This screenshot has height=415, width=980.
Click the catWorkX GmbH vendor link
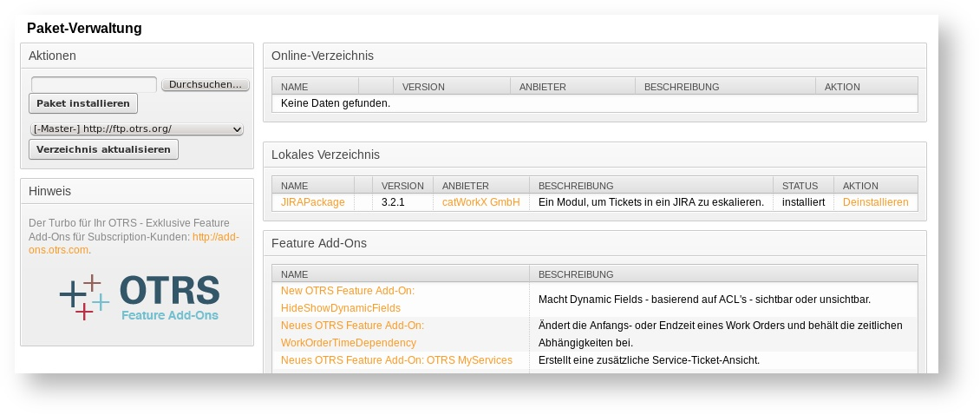(480, 202)
